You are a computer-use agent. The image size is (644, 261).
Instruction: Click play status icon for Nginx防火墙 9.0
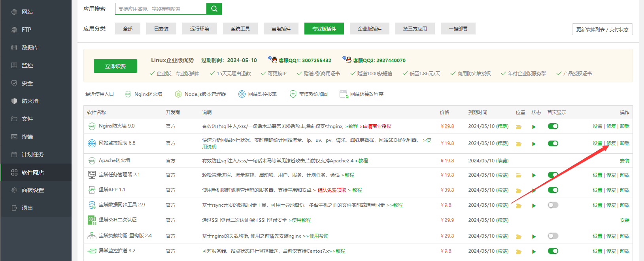click(x=534, y=127)
